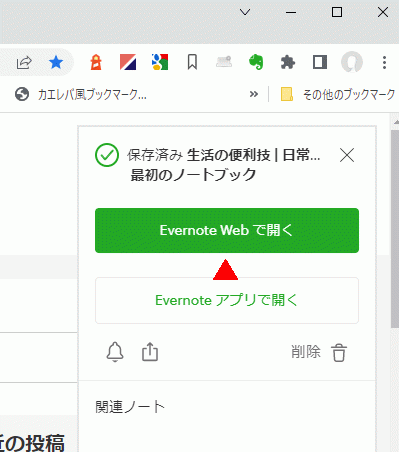Expand hidden bookmarks with double chevron
The width and height of the screenshot is (399, 452).
254,94
